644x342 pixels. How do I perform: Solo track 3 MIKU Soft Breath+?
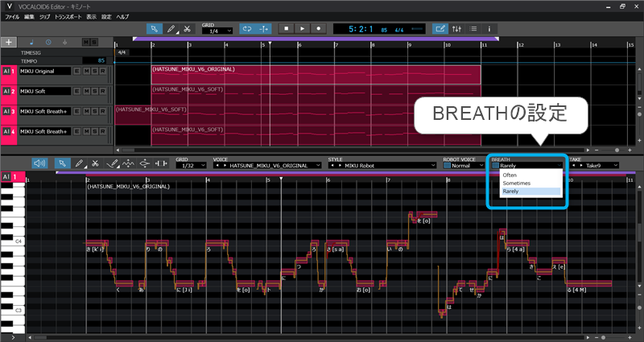pos(94,111)
